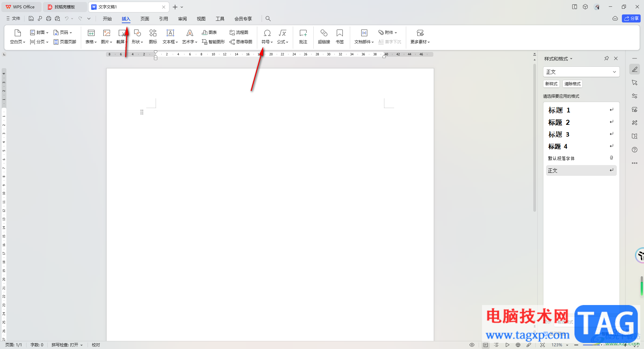This screenshot has width=644, height=349.
Task: Click the help question mark icon in sidebar
Action: (x=635, y=150)
